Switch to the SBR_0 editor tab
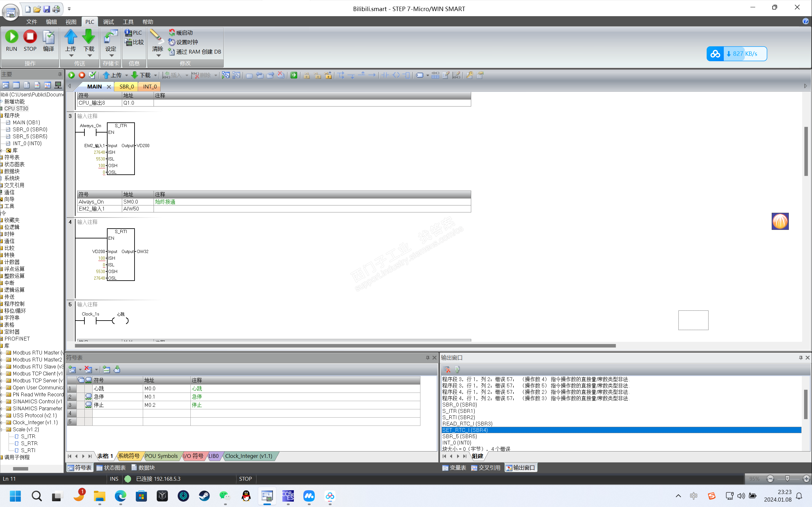Screen dimensions: 812x507 [127, 87]
